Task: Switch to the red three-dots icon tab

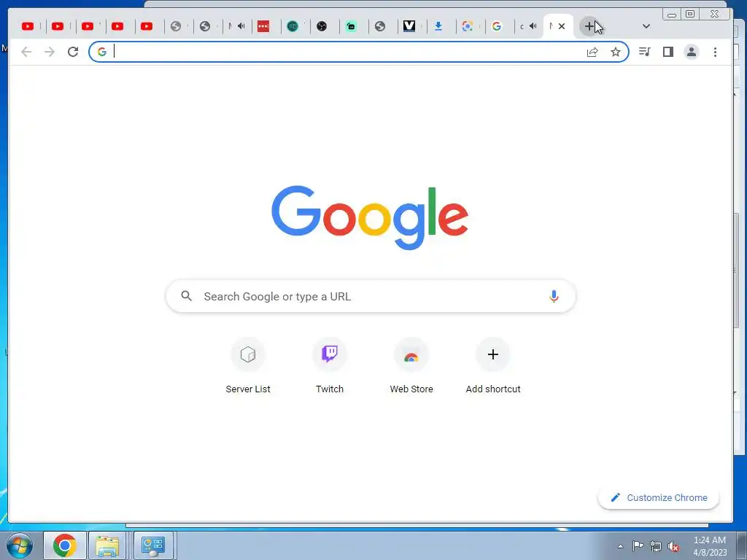Action: point(263,26)
